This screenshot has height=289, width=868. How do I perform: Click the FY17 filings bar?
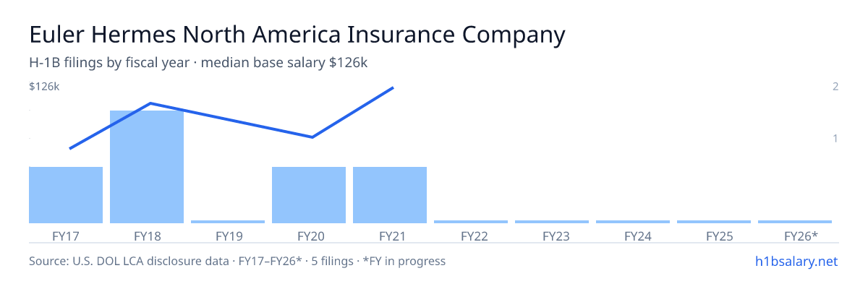66,195
